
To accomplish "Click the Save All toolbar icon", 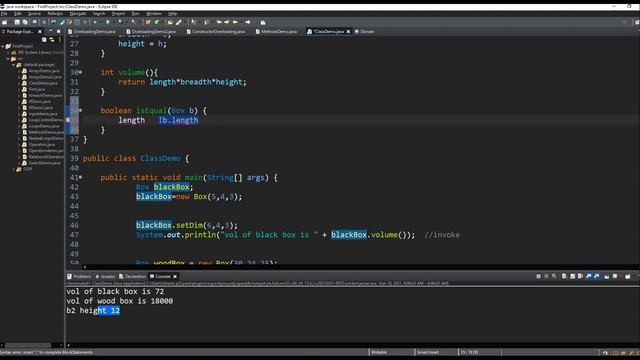I will [25, 22].
